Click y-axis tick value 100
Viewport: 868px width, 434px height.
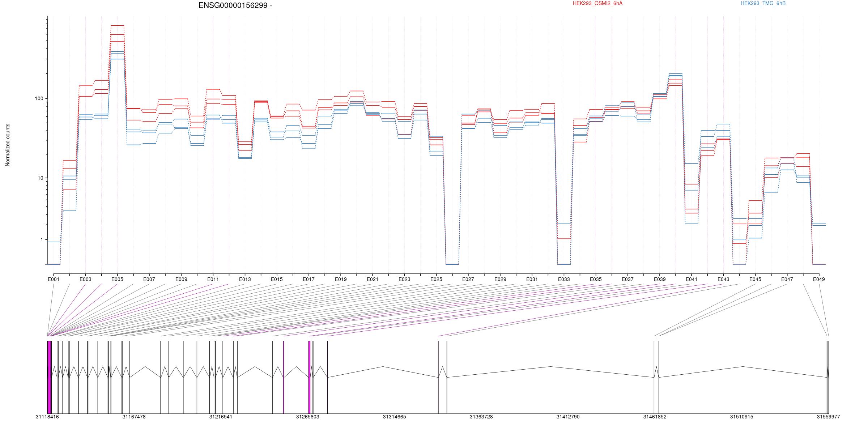coord(38,98)
